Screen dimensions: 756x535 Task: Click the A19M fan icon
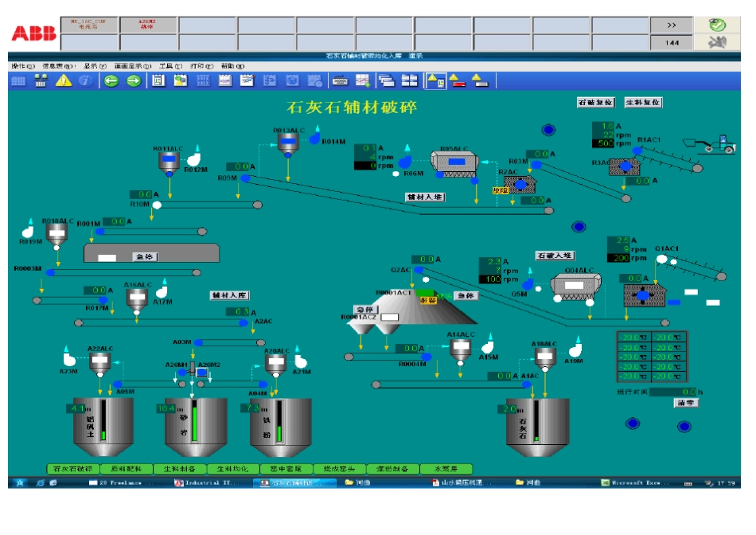[575, 350]
